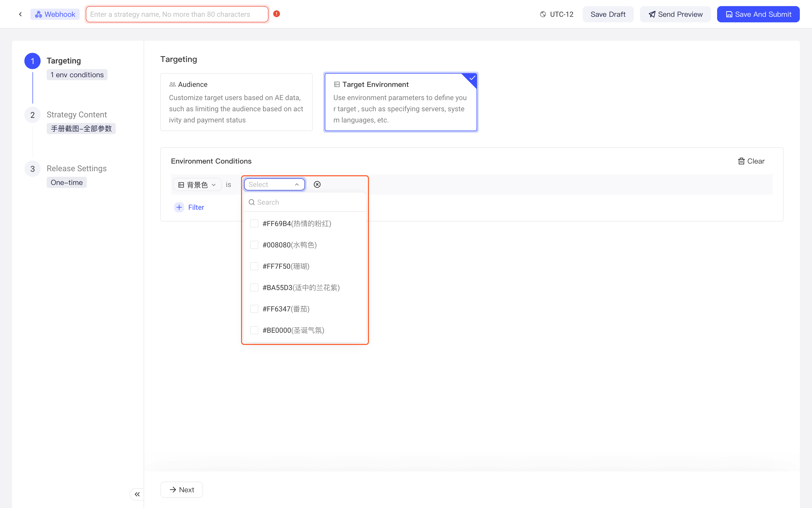Choose the Target Environment card
The width and height of the screenshot is (812, 508).
(x=401, y=102)
